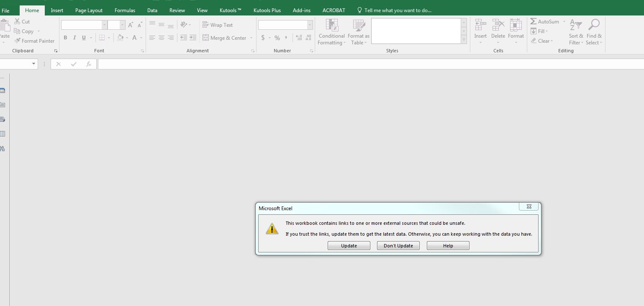644x306 pixels.
Task: Toggle Italic formatting
Action: click(74, 38)
